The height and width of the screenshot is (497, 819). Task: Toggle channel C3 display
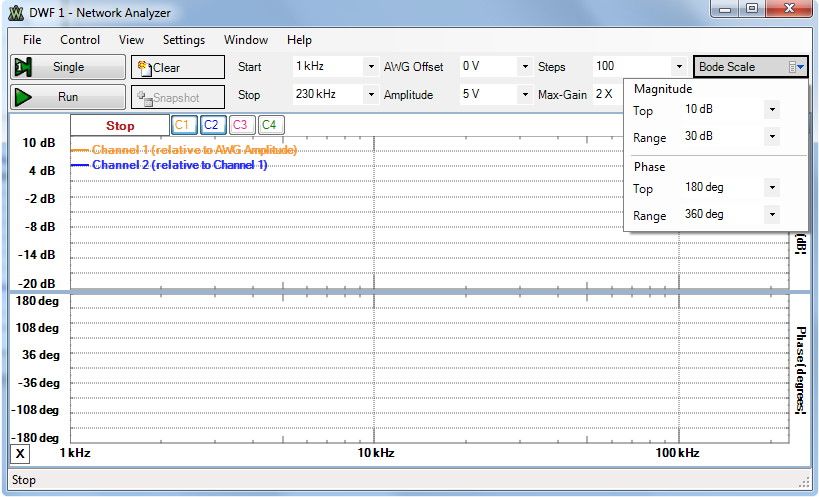241,125
